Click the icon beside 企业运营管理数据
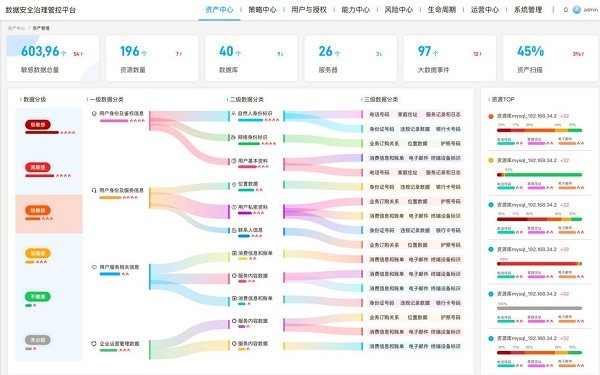Image resolution: width=600 pixels, height=375 pixels. (94, 344)
